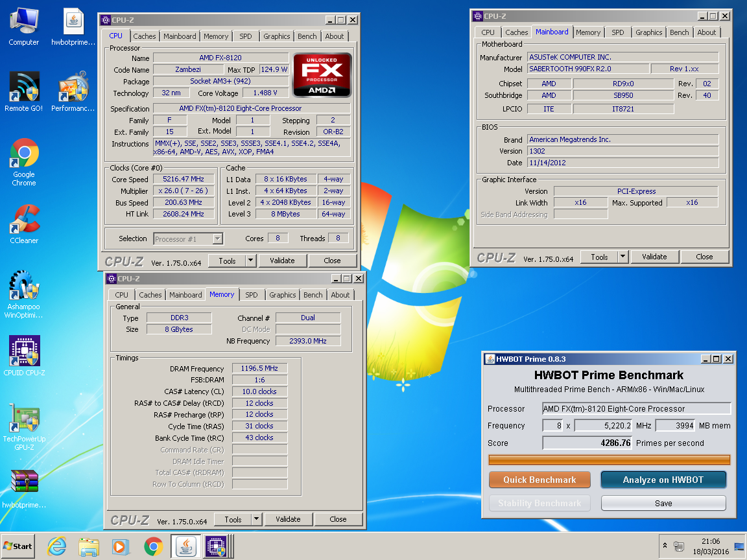Screen dimensions: 747x560
Task: Open CPU tab in Memory window
Action: click(121, 295)
